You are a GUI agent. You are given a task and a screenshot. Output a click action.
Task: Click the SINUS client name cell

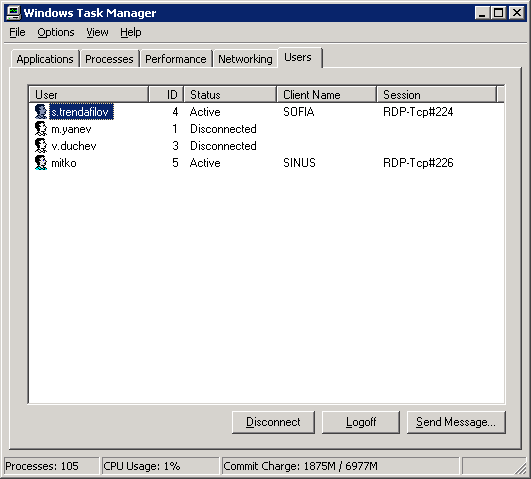pyautogui.click(x=299, y=163)
